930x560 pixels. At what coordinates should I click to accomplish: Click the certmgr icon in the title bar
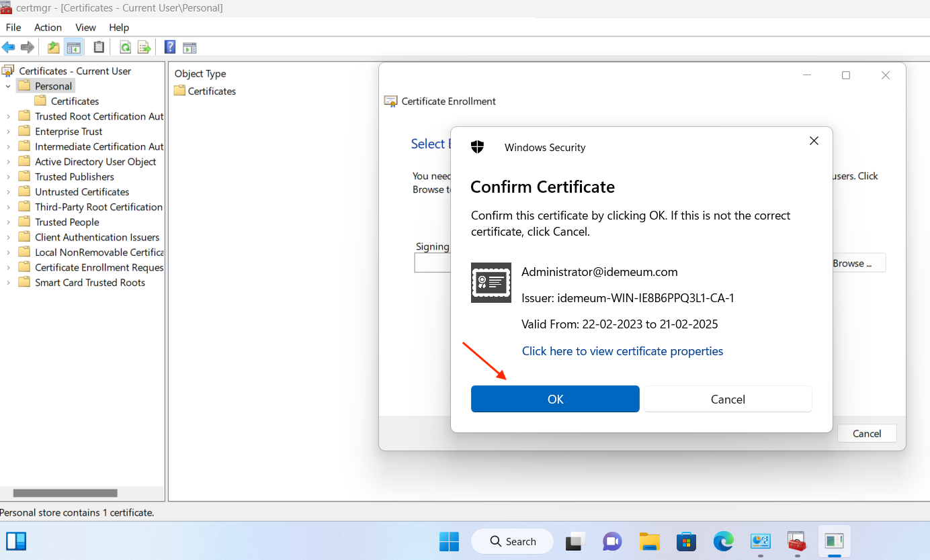click(x=6, y=7)
